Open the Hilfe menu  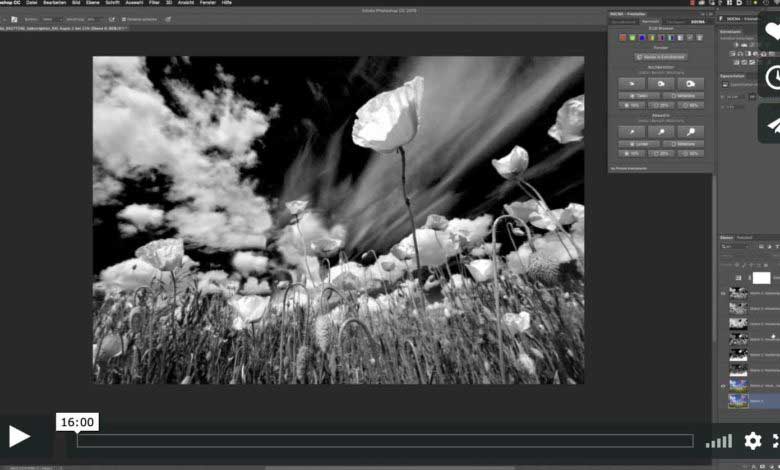click(226, 2)
